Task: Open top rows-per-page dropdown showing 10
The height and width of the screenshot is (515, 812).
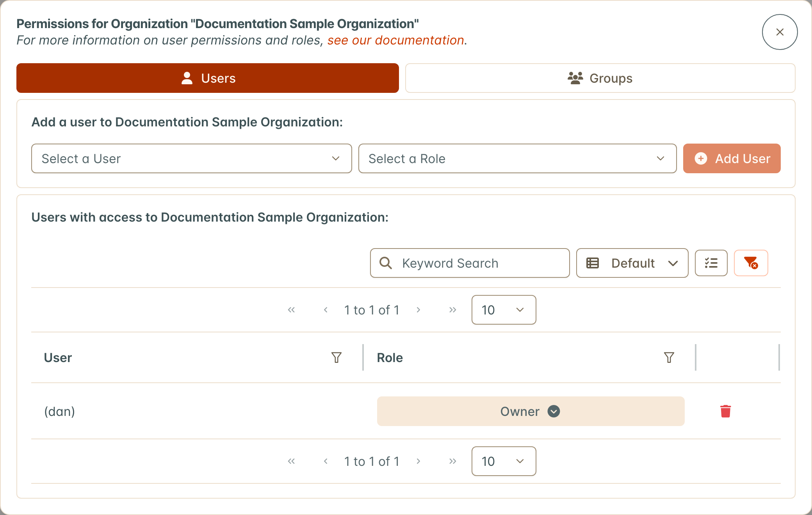Action: (x=504, y=310)
